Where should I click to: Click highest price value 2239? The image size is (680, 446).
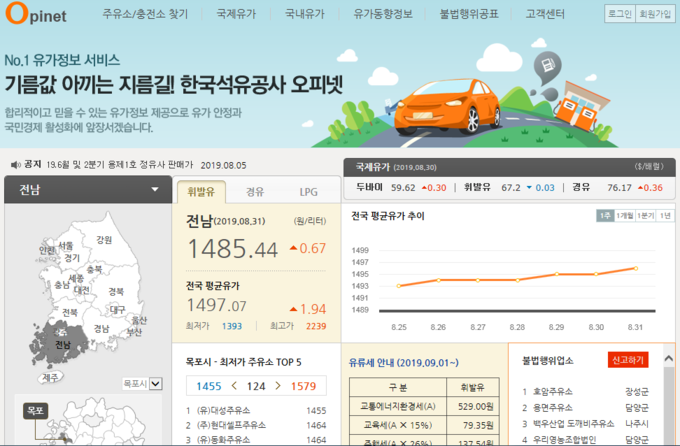(316, 326)
